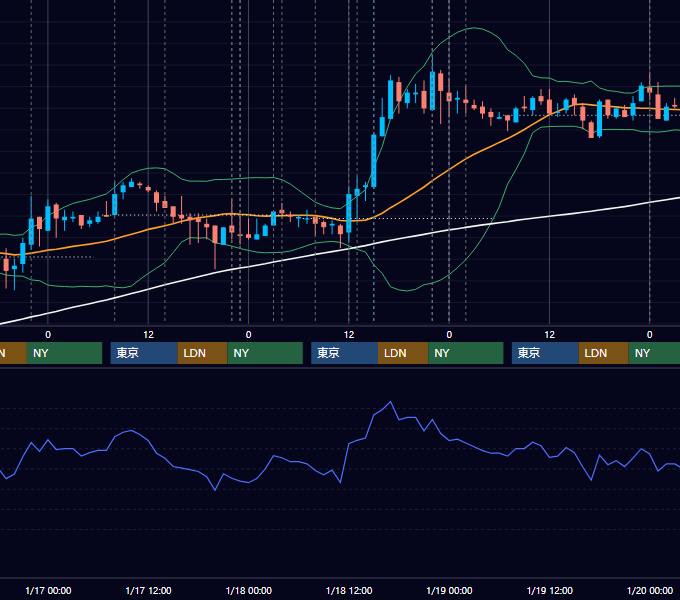The image size is (680, 600).
Task: Select the 東京 session block over 1/17 12:00
Action: click(144, 353)
